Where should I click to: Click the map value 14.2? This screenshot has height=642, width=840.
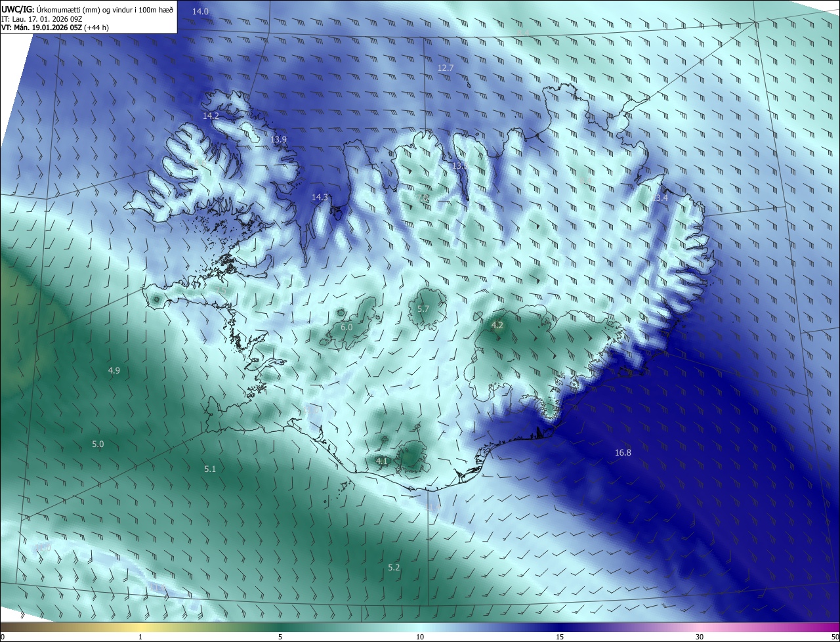211,116
